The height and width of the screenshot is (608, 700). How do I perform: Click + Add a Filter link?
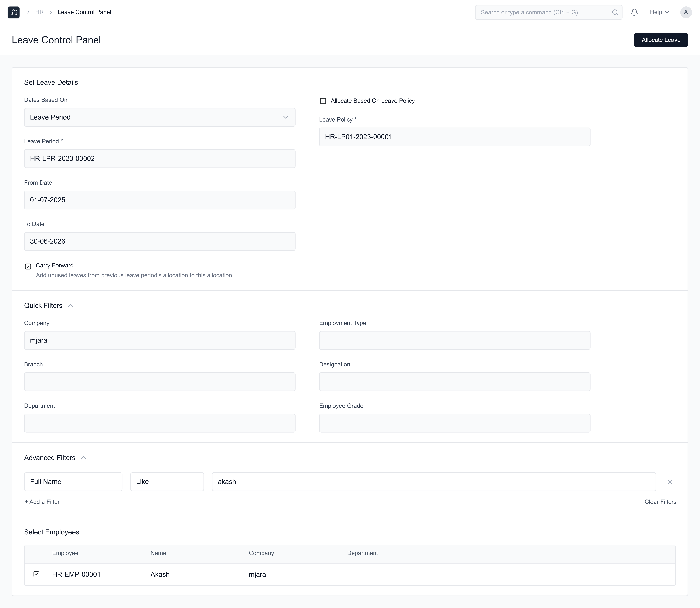pos(42,502)
